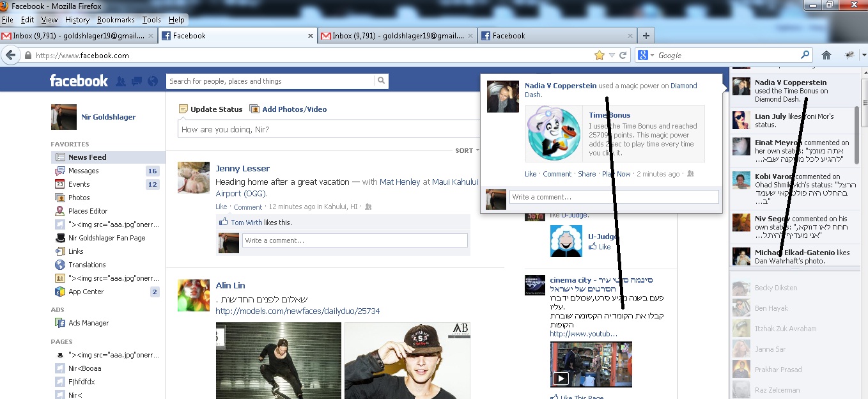The image size is (868, 399).
Task: Click the News Feed sidebar icon
Action: click(60, 157)
